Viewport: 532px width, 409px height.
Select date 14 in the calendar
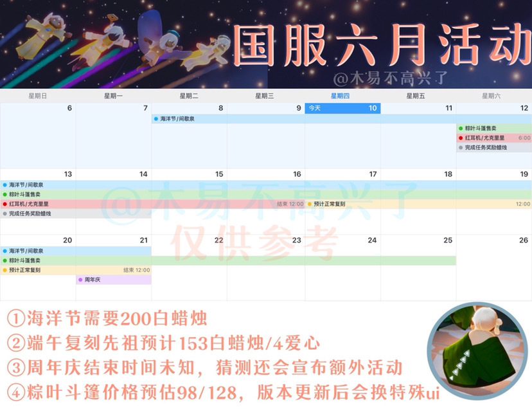coord(143,174)
